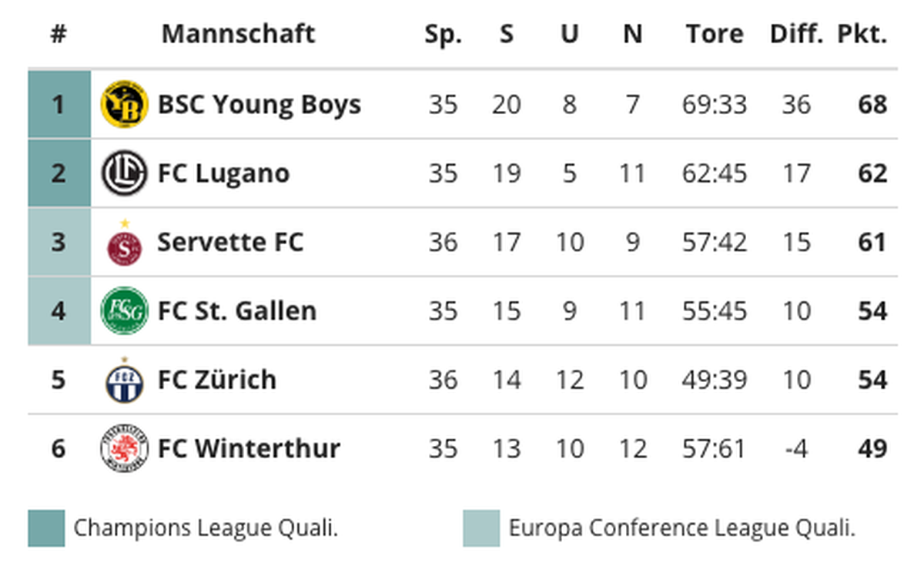Open the FC Winterthur team name

point(249,448)
